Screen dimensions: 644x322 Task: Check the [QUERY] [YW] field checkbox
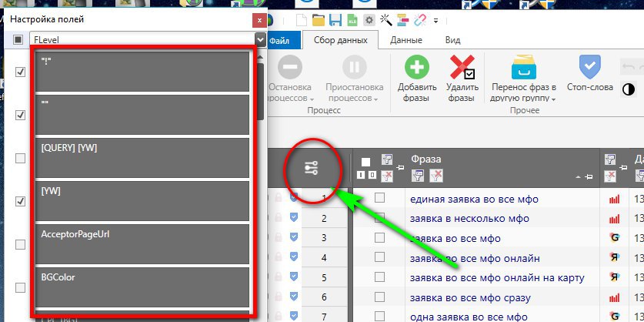pos(20,158)
